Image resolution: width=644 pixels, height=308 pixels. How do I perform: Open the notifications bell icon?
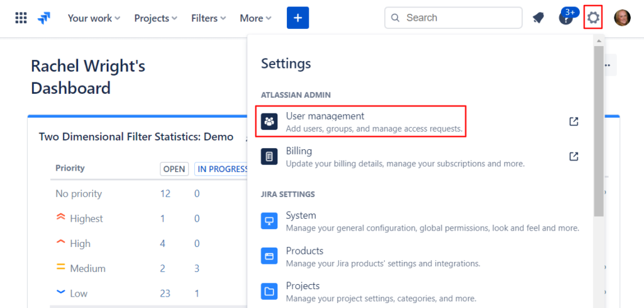(538, 18)
